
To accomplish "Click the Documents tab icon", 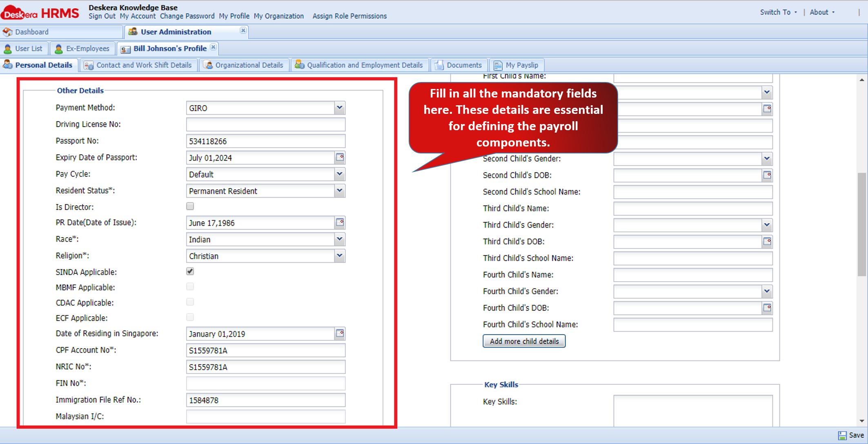I will (439, 65).
